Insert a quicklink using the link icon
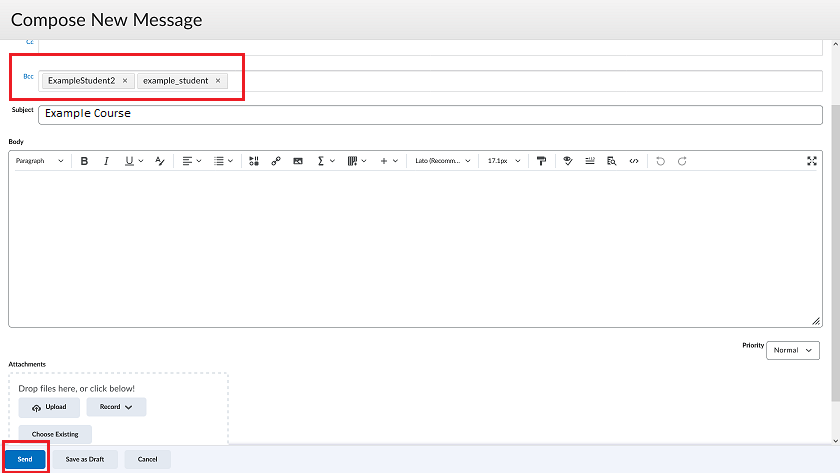The width and height of the screenshot is (840, 473). pos(276,161)
